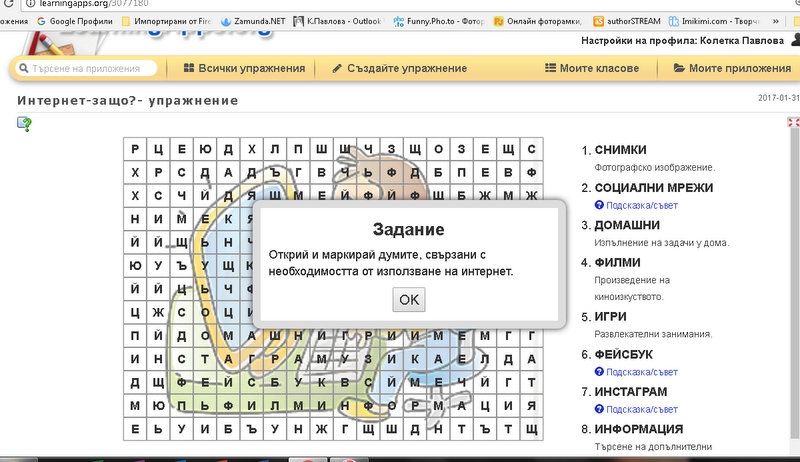Open hint Подсказка/съвет under ИНСТАГРАМ
Image resolution: width=800 pixels, height=462 pixels.
coord(641,409)
